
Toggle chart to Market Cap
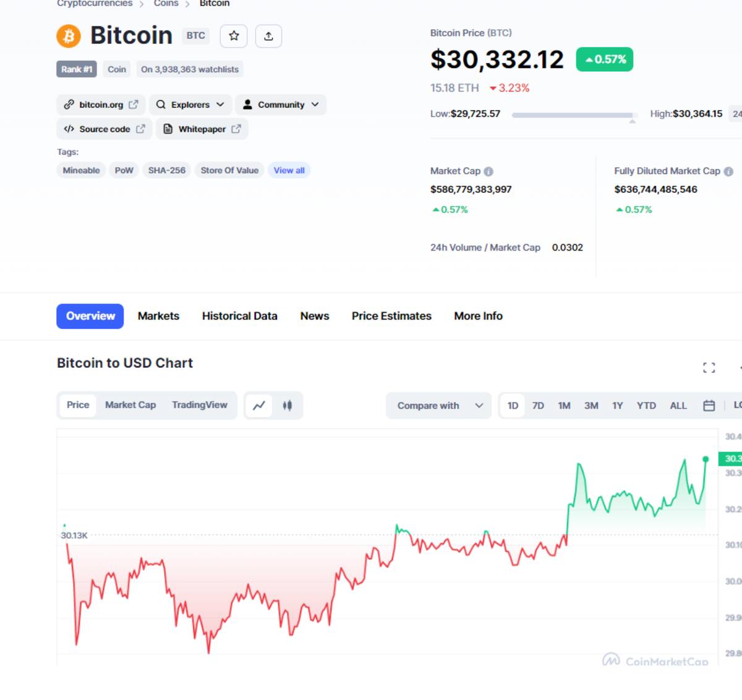[x=130, y=405]
